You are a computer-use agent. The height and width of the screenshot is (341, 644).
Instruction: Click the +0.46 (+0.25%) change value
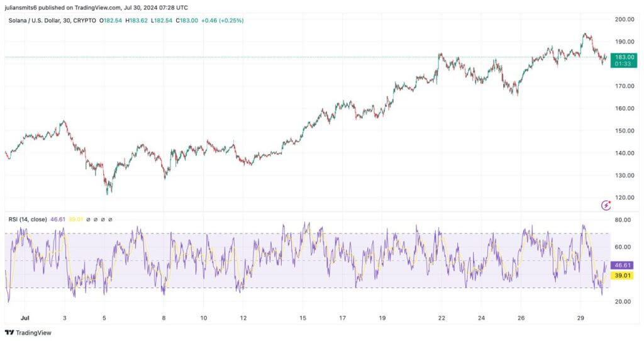point(222,20)
